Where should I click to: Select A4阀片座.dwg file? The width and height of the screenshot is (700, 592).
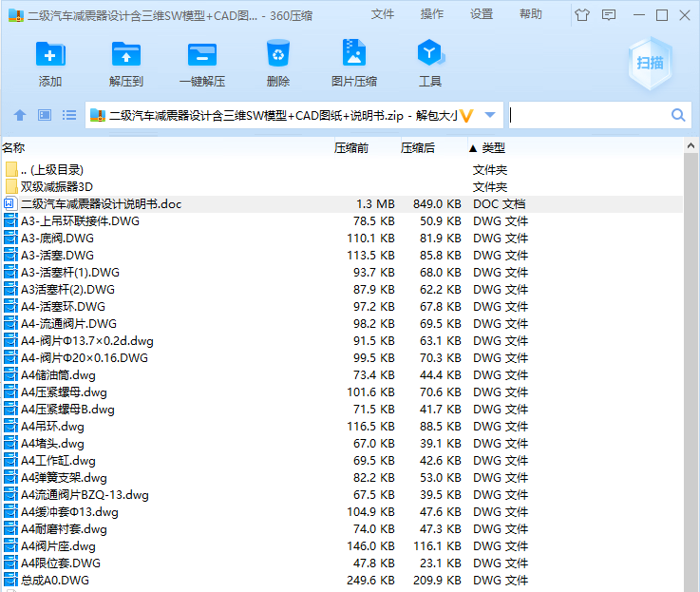(343, 546)
